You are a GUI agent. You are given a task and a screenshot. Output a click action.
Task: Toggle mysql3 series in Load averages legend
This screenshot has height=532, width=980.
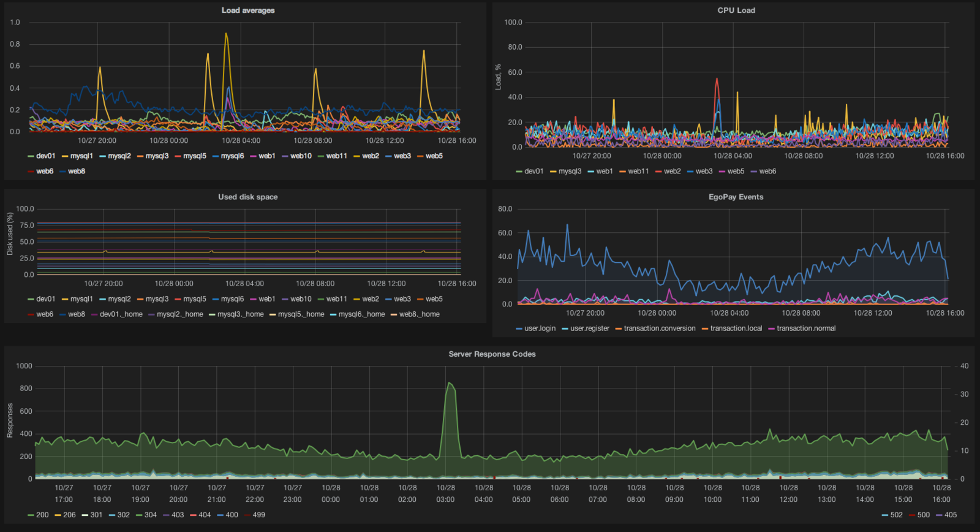pos(157,156)
